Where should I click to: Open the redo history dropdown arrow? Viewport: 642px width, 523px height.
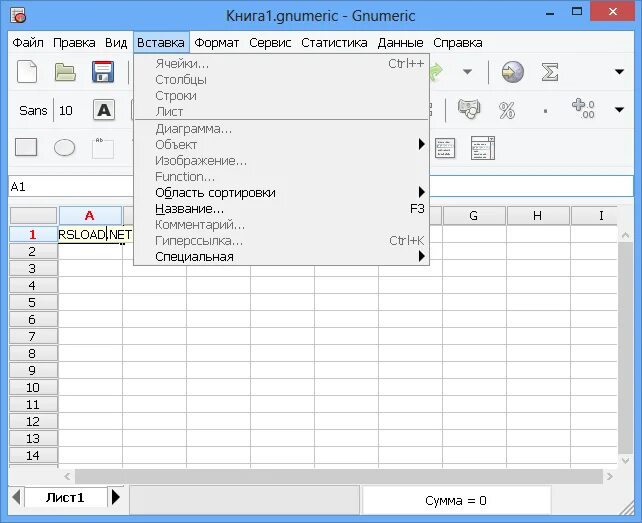tap(467, 72)
